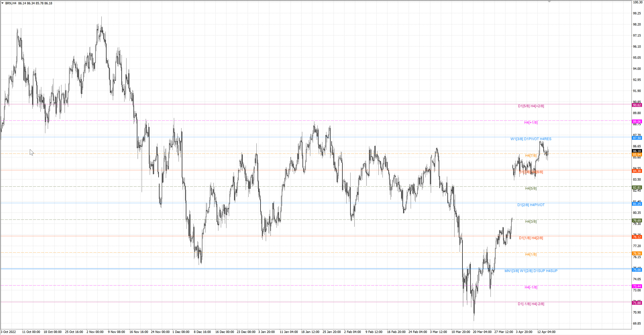Click the '3 Jan 20:00' time axis label
Image resolution: width=644 pixels, height=335 pixels.
(x=266, y=332)
